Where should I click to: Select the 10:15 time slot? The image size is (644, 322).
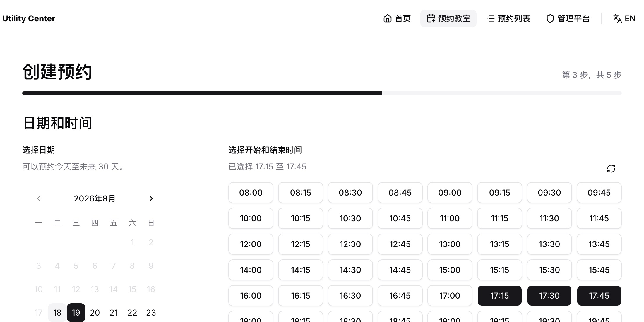coord(301,218)
